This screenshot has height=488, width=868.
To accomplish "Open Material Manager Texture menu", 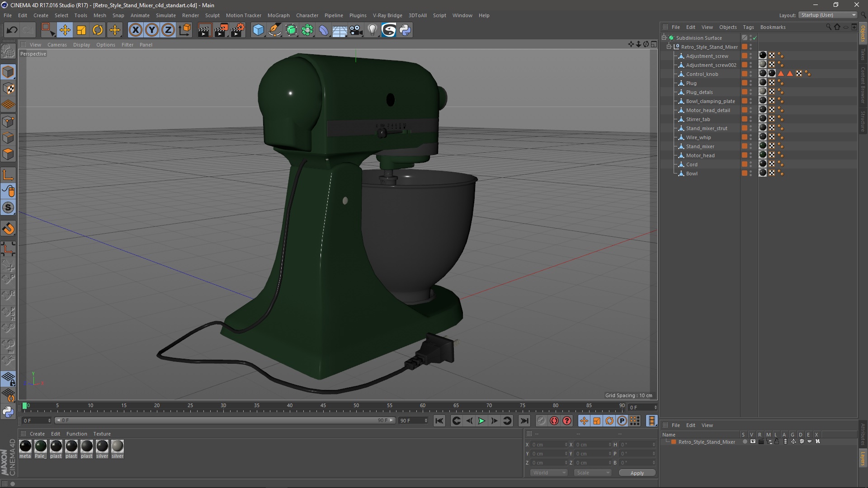I will point(102,434).
